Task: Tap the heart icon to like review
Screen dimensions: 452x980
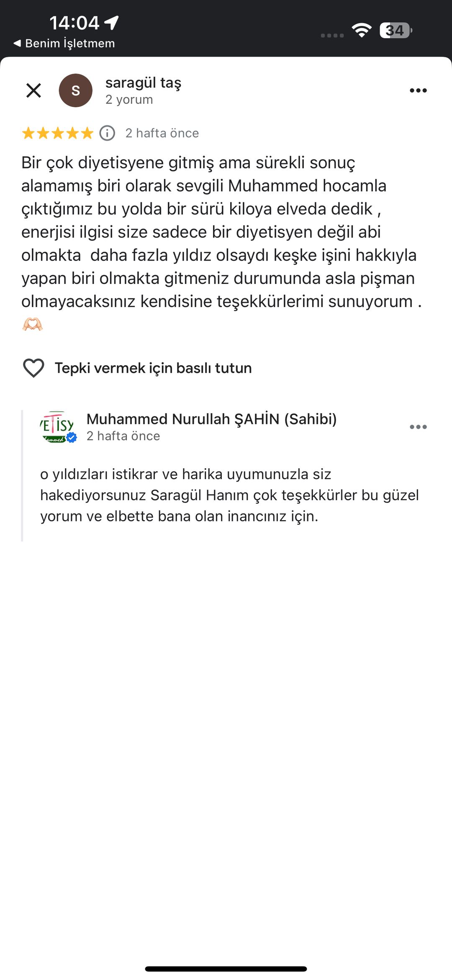Action: coord(33,368)
